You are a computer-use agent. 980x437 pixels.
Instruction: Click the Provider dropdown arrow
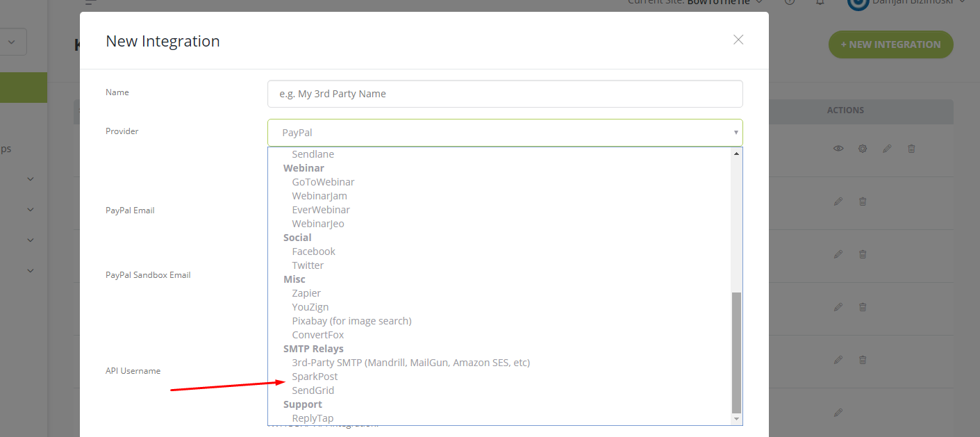[x=736, y=133]
